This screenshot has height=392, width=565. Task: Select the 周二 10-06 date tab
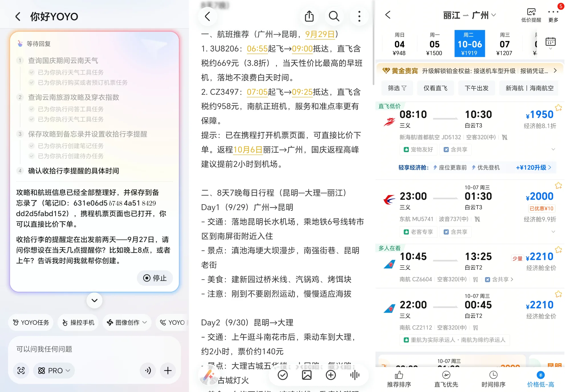coord(470,44)
